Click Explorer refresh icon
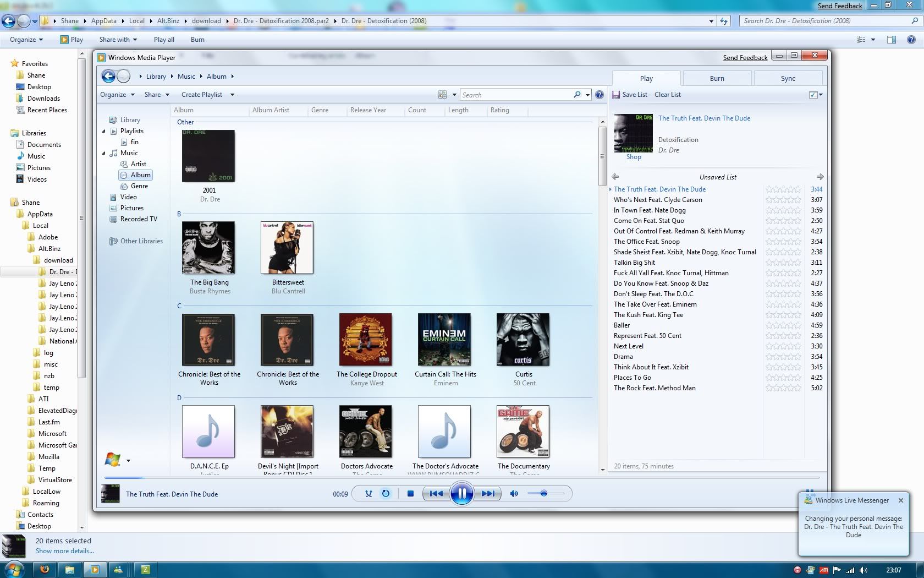Viewport: 924px width, 578px height. tap(724, 21)
